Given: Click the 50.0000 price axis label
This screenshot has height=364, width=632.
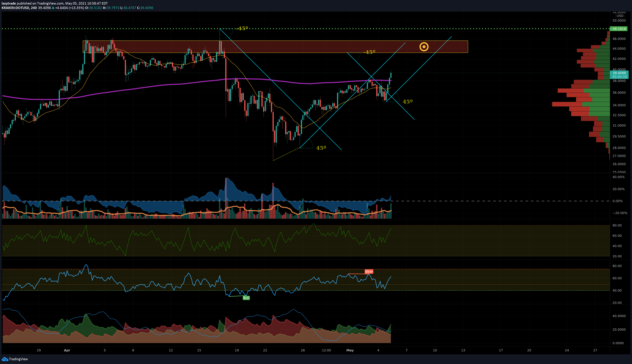Looking at the screenshot, I should pyautogui.click(x=619, y=20).
